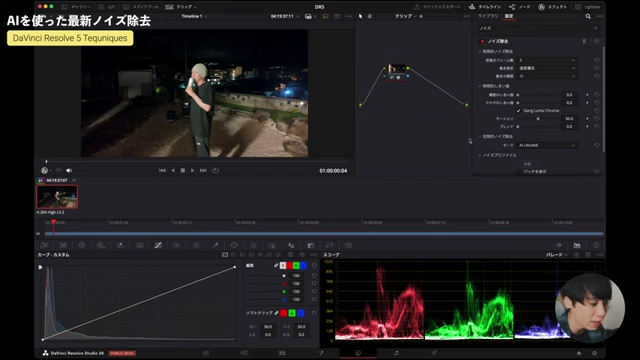Switch to the 設定 tab

point(509,16)
